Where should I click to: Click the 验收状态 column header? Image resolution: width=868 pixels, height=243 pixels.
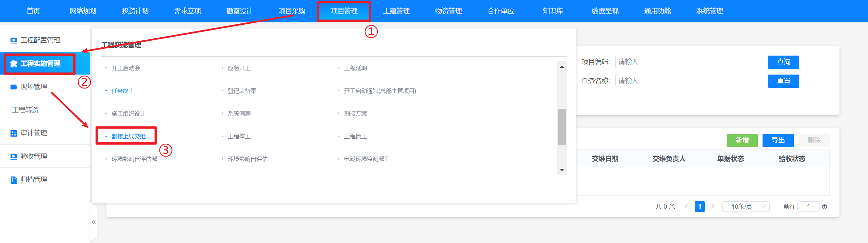[x=792, y=159]
